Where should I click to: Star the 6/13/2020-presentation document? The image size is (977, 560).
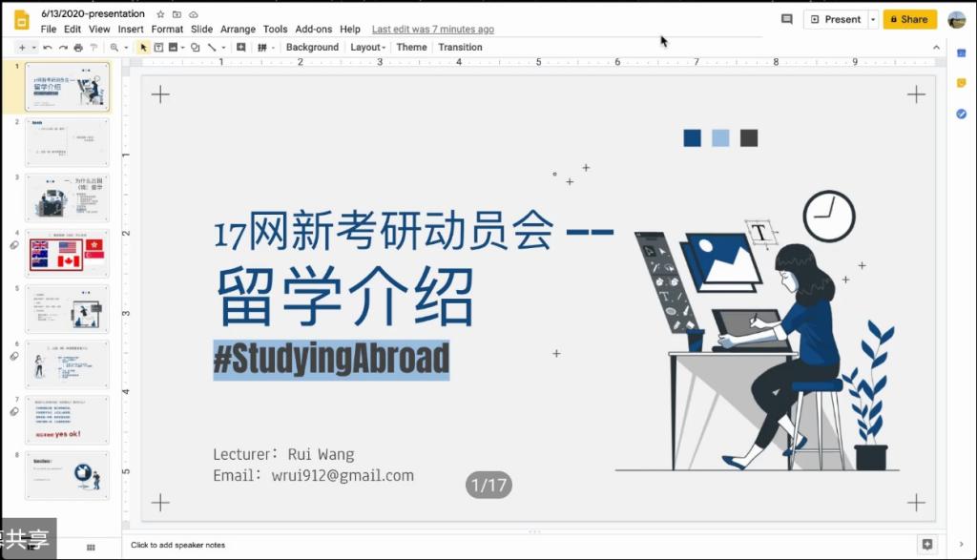tap(160, 14)
